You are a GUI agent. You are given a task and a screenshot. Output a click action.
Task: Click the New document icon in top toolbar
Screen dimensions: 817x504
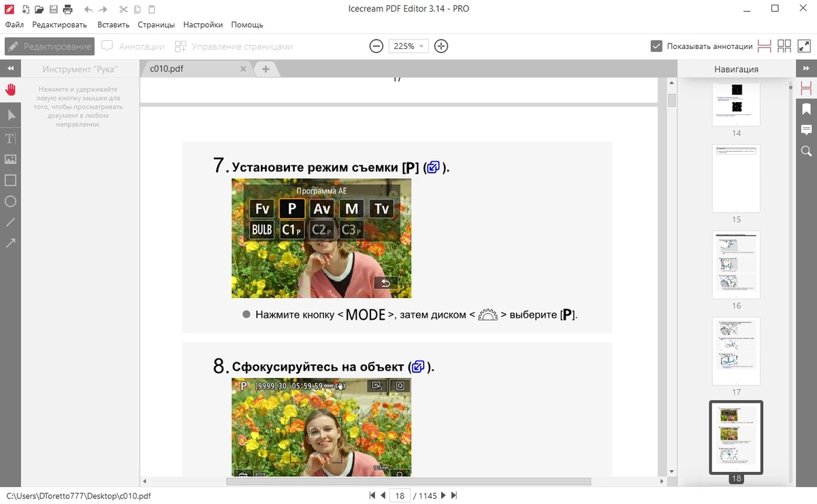tap(26, 9)
